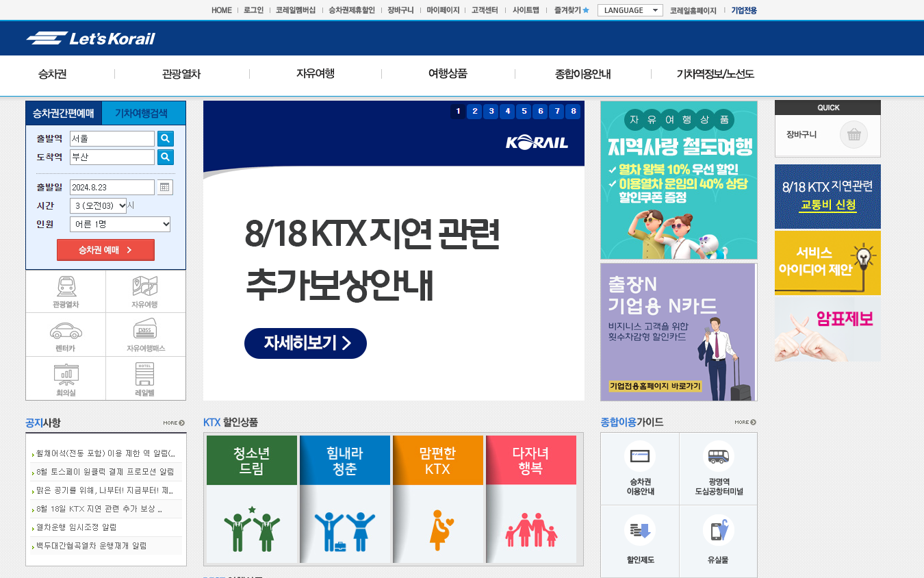Open the 출장N 기업용 N카드 banner
This screenshot has height=578, width=924.
(679, 332)
